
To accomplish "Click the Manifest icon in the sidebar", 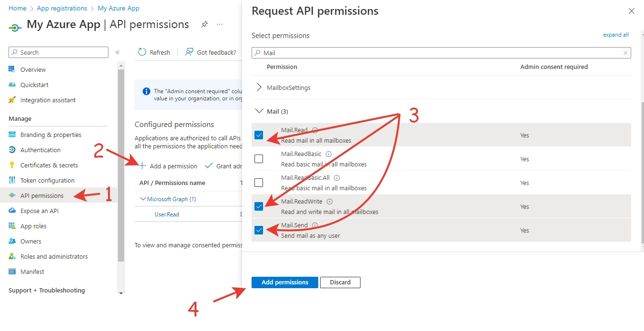I will (x=12, y=272).
